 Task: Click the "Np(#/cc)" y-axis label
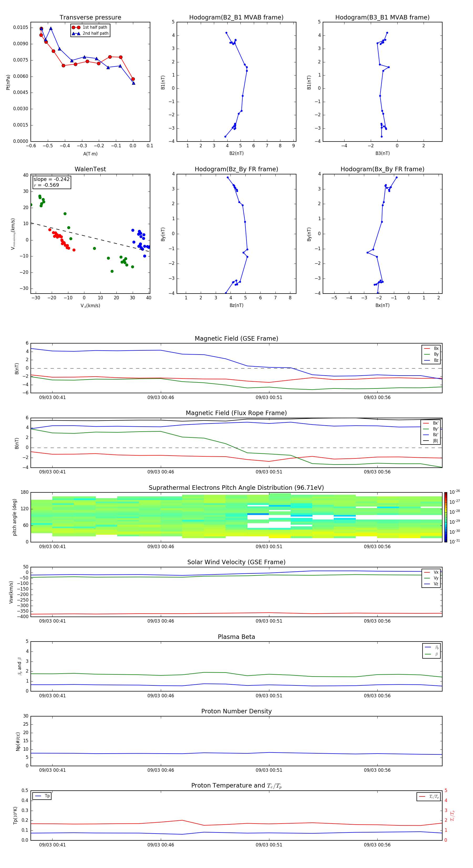tap(18, 741)
